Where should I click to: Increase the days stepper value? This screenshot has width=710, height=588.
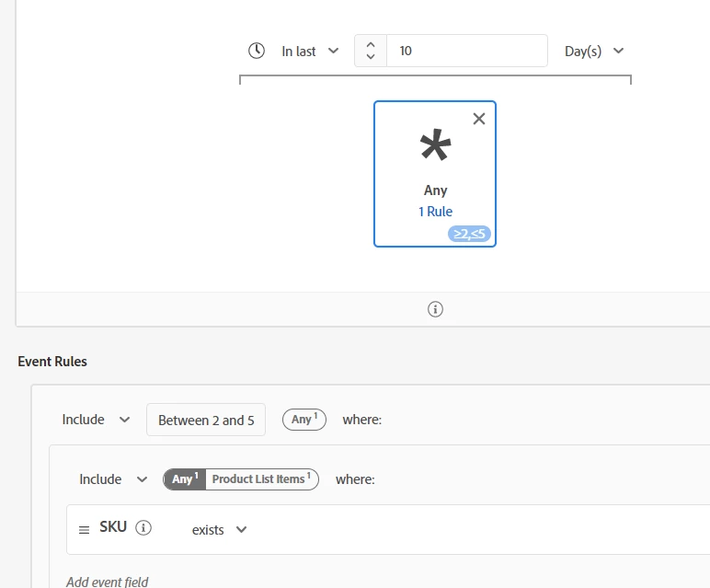pyautogui.click(x=371, y=45)
